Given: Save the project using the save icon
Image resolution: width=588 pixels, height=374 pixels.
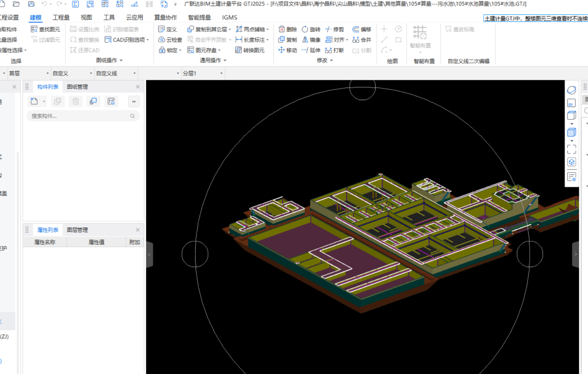Looking at the screenshot, I should coord(31,4).
